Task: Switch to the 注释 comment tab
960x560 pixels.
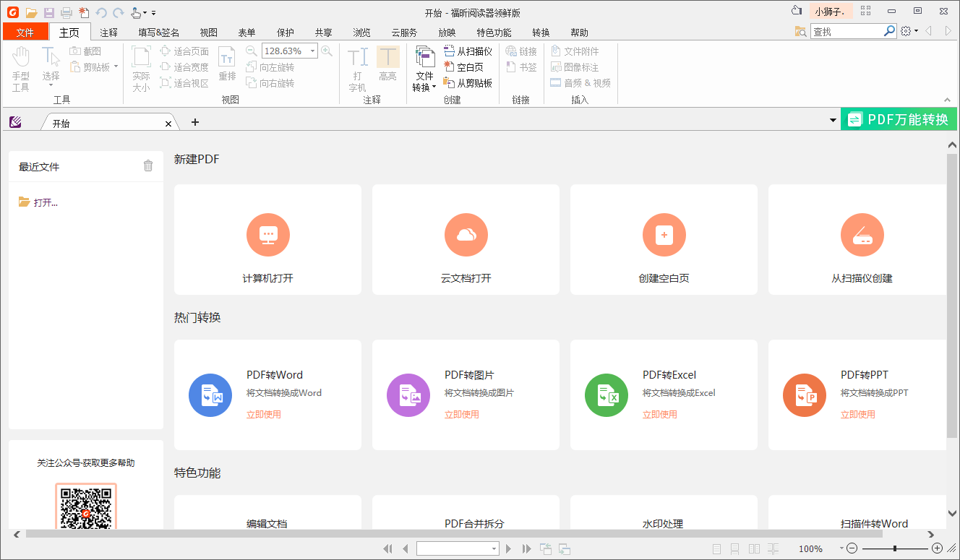Action: tap(109, 32)
